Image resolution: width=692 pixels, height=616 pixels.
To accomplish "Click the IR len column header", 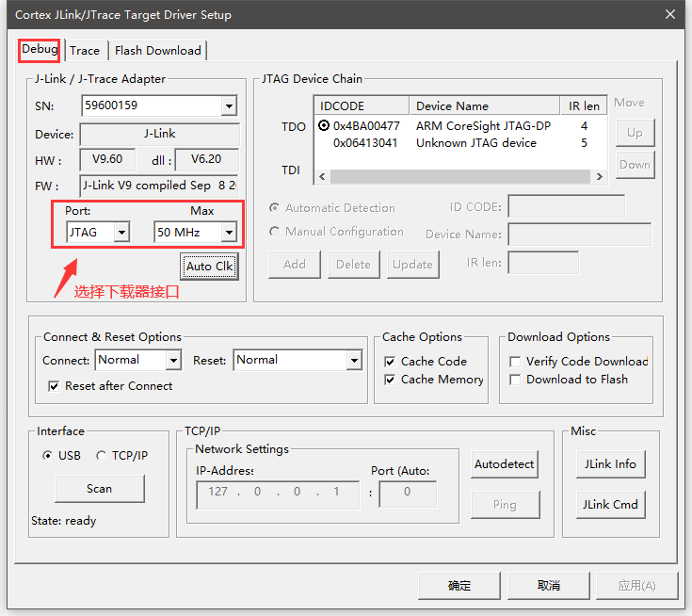I will (x=584, y=106).
